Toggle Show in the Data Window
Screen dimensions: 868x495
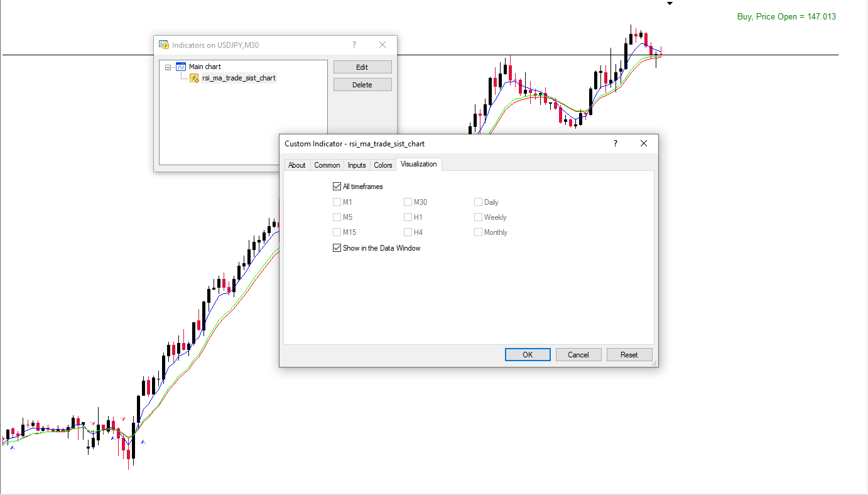click(337, 248)
